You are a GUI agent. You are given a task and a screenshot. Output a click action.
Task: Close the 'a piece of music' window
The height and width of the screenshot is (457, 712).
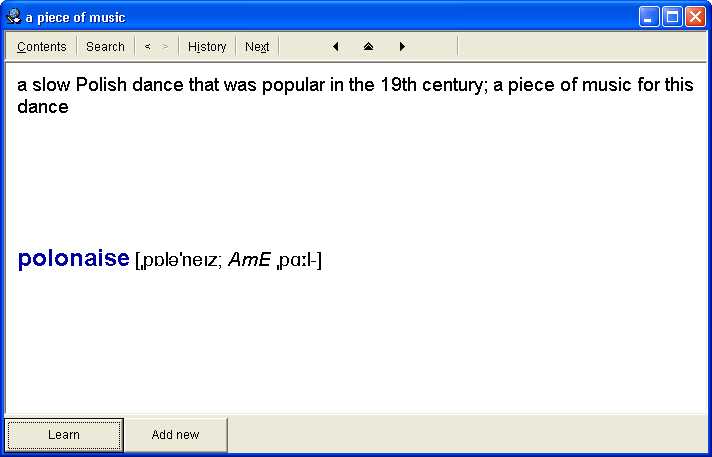[x=695, y=17]
